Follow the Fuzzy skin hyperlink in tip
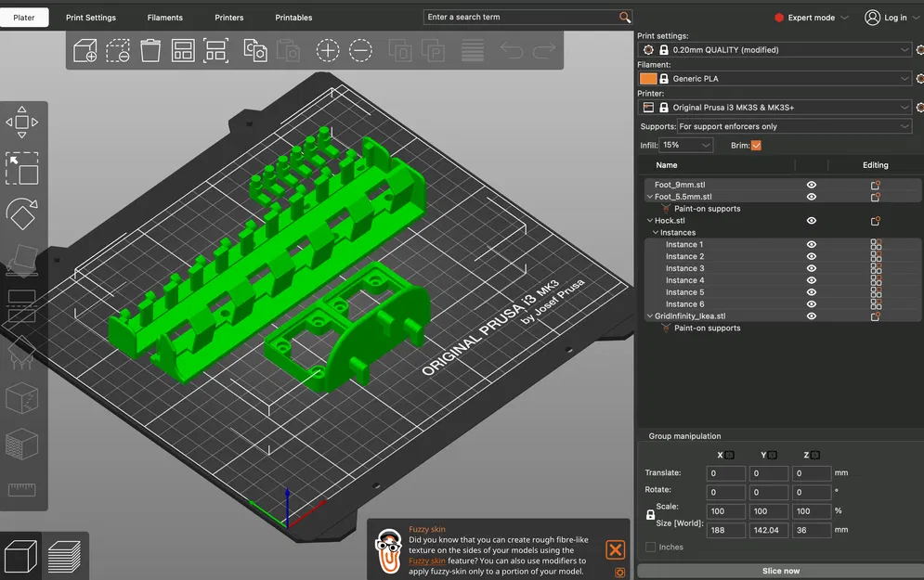The image size is (924, 580). (427, 561)
